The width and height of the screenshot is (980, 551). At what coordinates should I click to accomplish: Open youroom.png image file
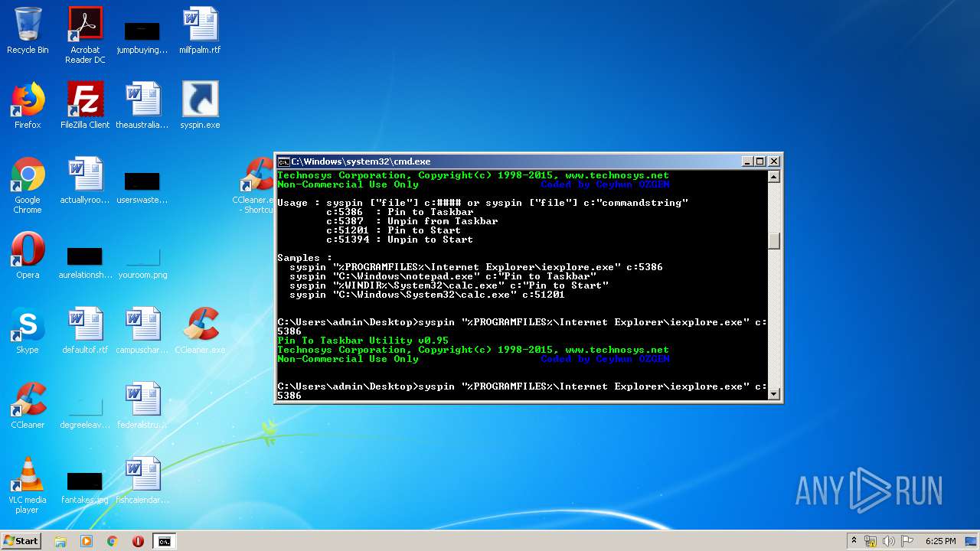(142, 262)
